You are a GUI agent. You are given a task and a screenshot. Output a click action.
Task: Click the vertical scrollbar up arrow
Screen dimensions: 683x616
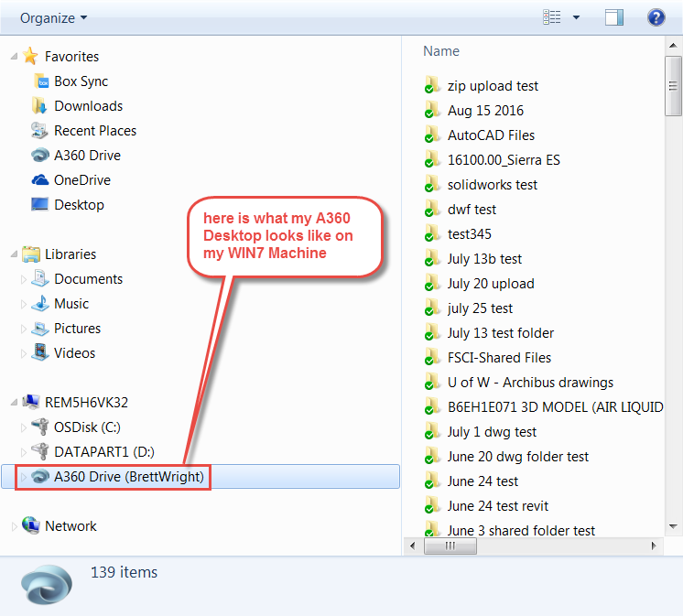[x=673, y=45]
